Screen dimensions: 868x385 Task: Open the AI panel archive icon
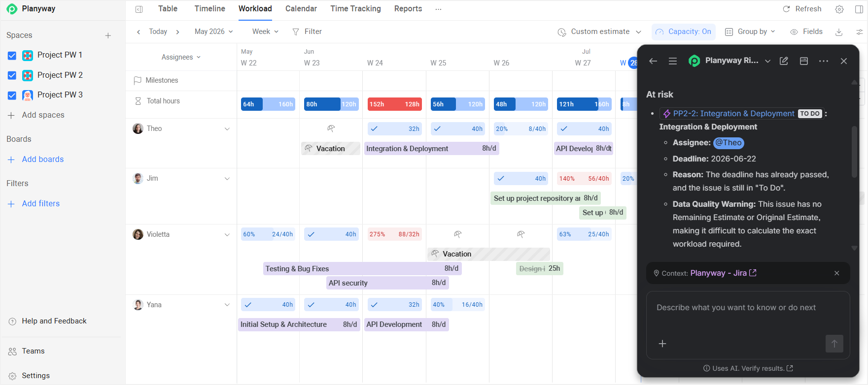(x=804, y=61)
